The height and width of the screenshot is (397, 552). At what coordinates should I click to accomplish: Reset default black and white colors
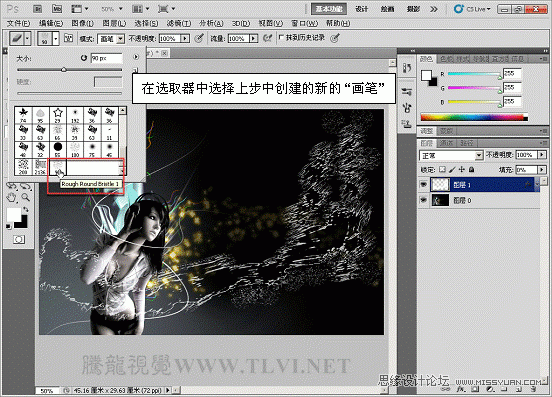tap(8, 226)
